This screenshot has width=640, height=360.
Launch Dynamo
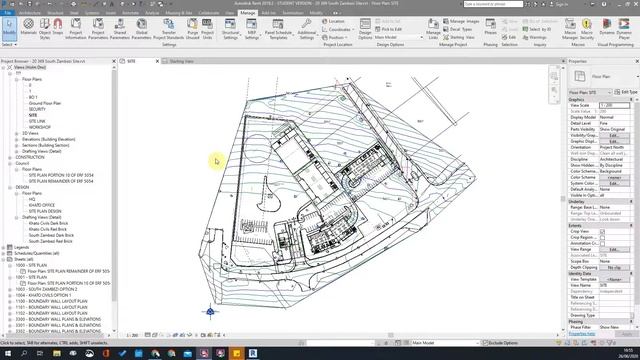(x=607, y=27)
